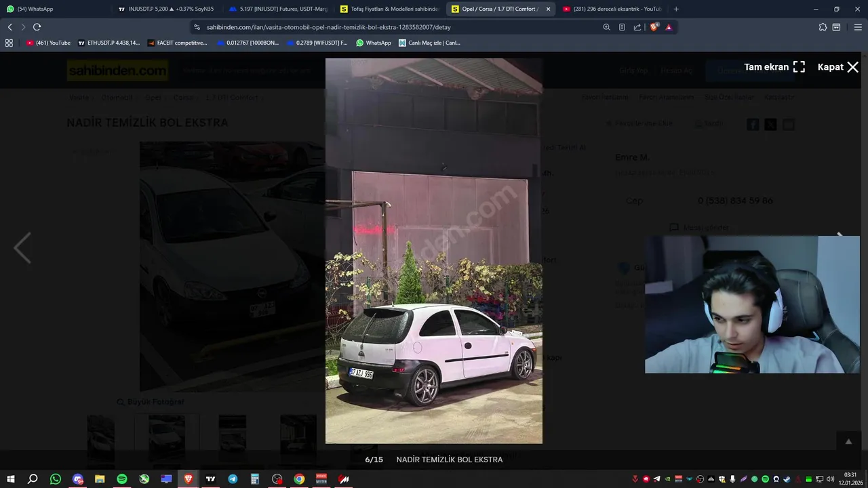Enter full screen with Tam ekran

pos(774,67)
